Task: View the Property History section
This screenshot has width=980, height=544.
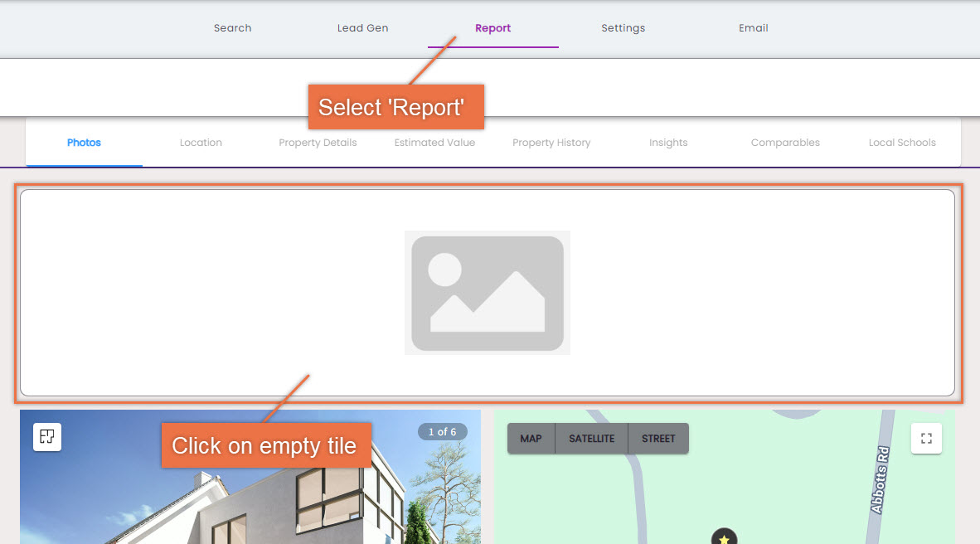Action: [551, 143]
